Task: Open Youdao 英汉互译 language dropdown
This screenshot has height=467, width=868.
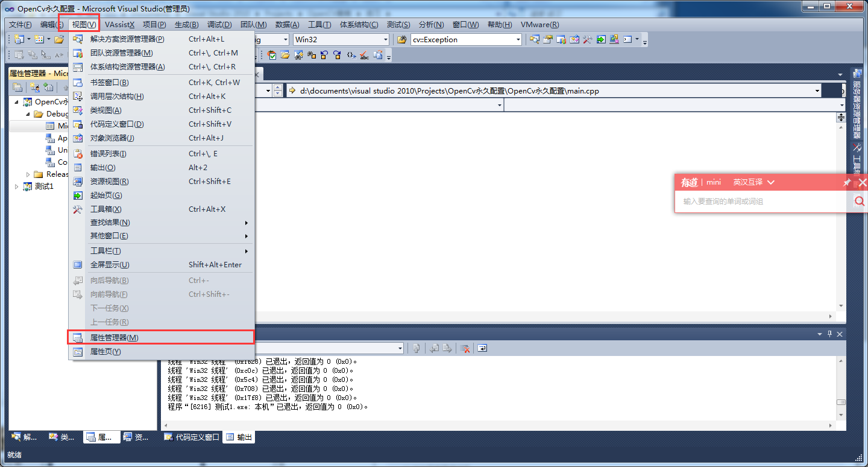Action: [753, 182]
